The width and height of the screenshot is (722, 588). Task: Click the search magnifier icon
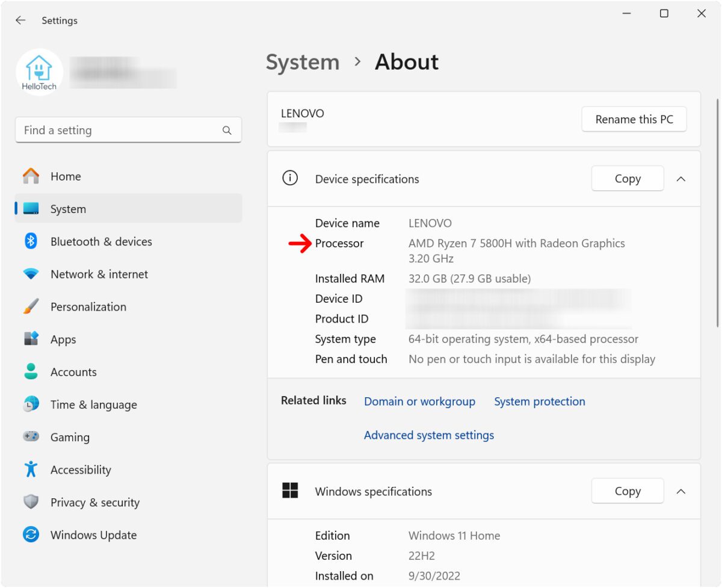click(x=227, y=130)
